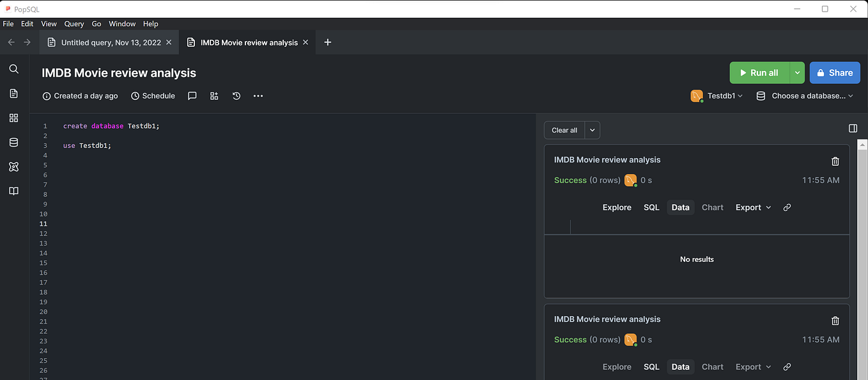Select Data tab in second result
This screenshot has height=380, width=868.
[x=681, y=367]
